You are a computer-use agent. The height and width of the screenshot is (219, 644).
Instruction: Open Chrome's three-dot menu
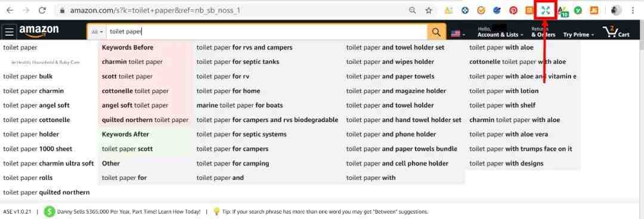coord(633,11)
